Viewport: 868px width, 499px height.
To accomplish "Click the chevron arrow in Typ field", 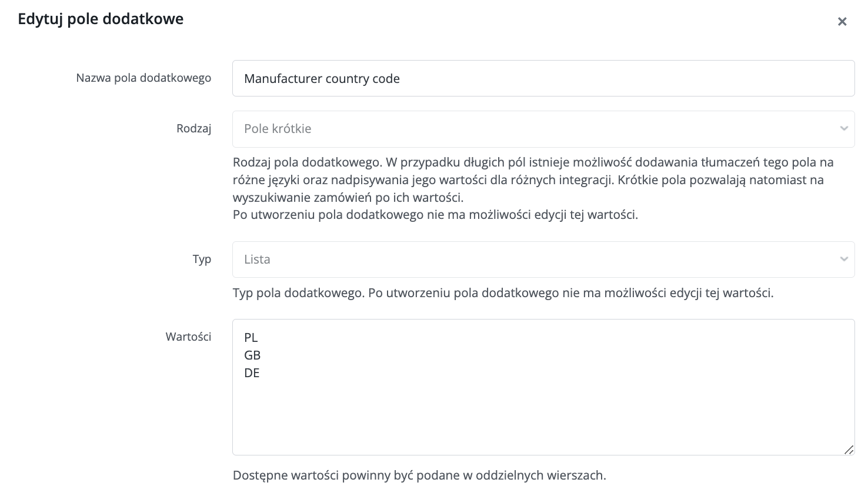I will click(844, 260).
